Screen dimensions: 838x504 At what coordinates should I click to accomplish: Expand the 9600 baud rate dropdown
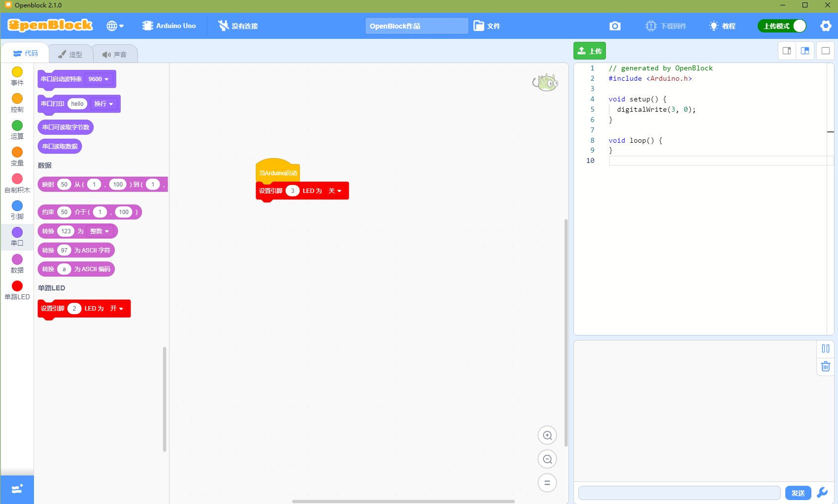click(x=99, y=79)
